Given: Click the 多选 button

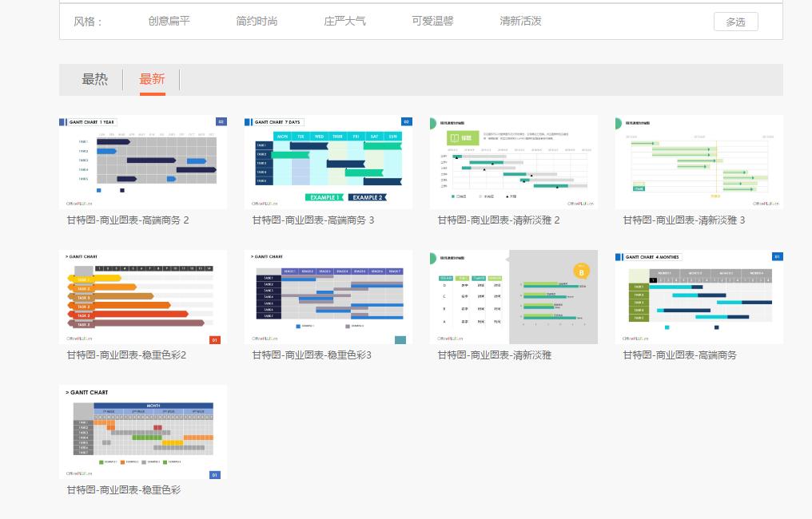Looking at the screenshot, I should coord(734,22).
